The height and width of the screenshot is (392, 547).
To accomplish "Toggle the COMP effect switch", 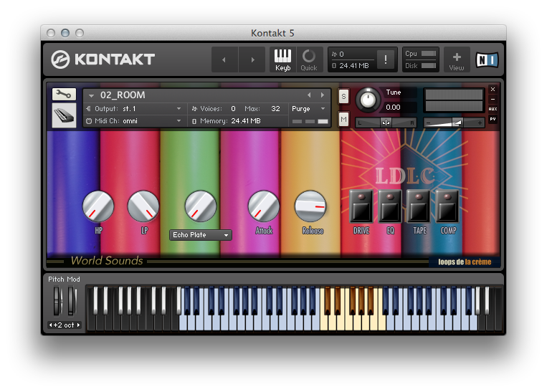I will (447, 206).
